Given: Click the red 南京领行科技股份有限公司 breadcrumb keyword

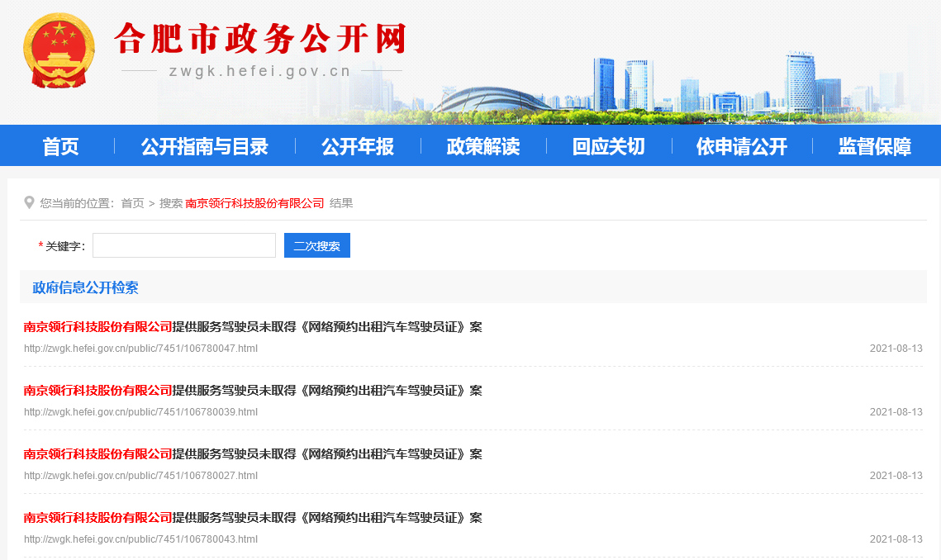Looking at the screenshot, I should click(254, 203).
